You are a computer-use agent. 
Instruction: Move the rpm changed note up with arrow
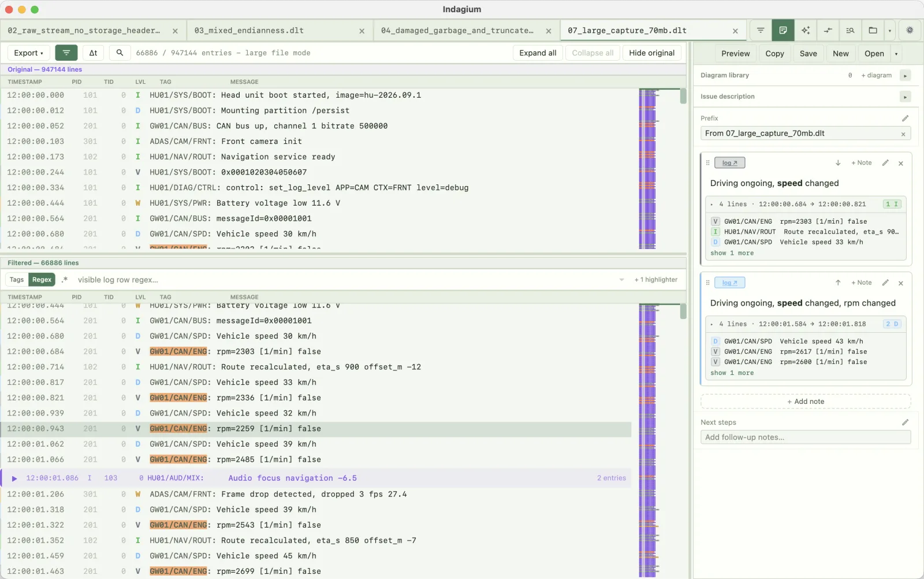838,283
